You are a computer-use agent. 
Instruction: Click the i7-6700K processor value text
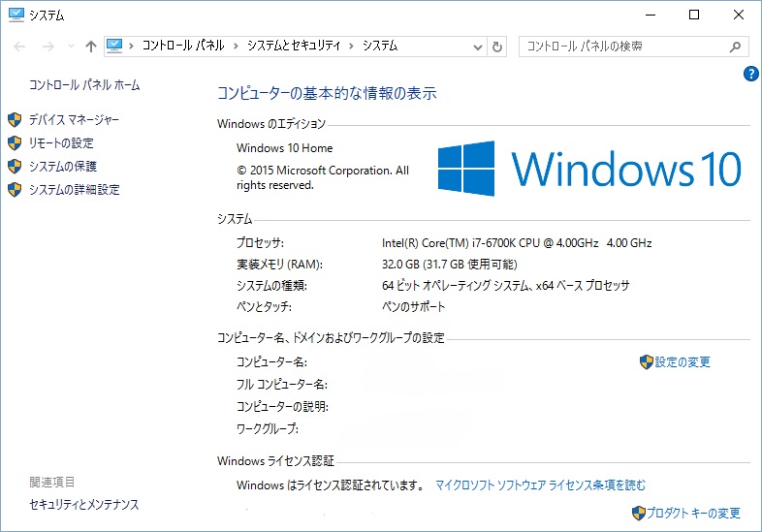coord(517,243)
